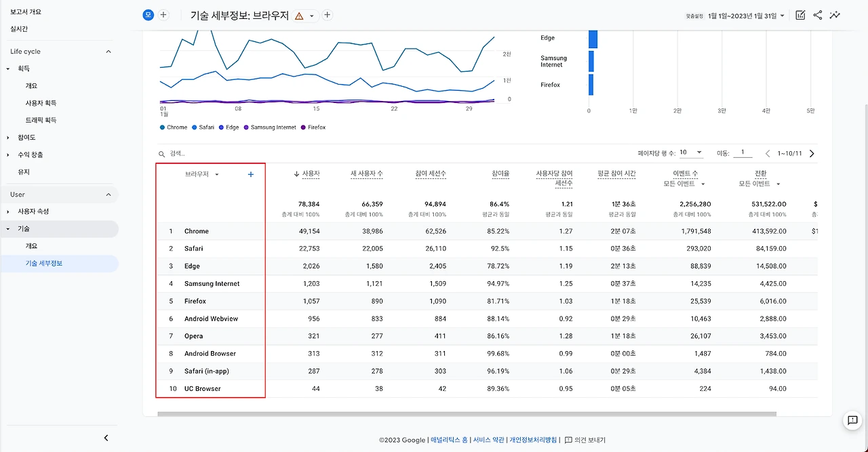Click the 개인정보처리방침 footer link
The image size is (868, 452).
[x=534, y=440]
